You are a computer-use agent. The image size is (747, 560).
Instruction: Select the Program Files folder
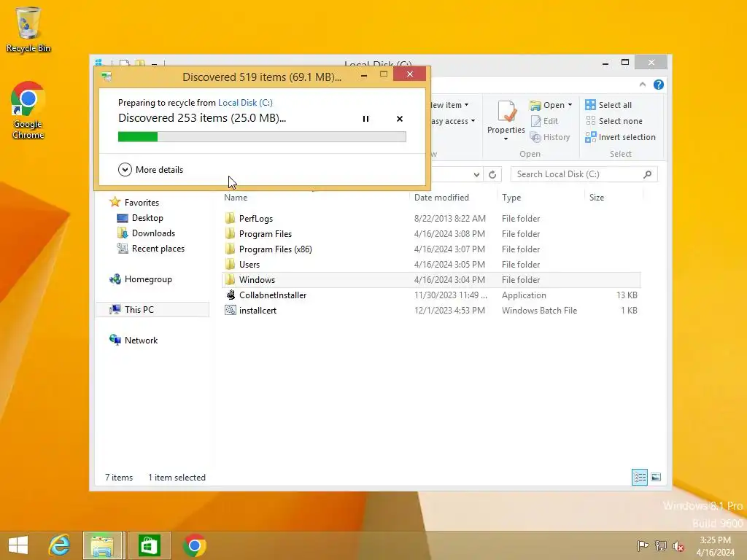click(266, 234)
